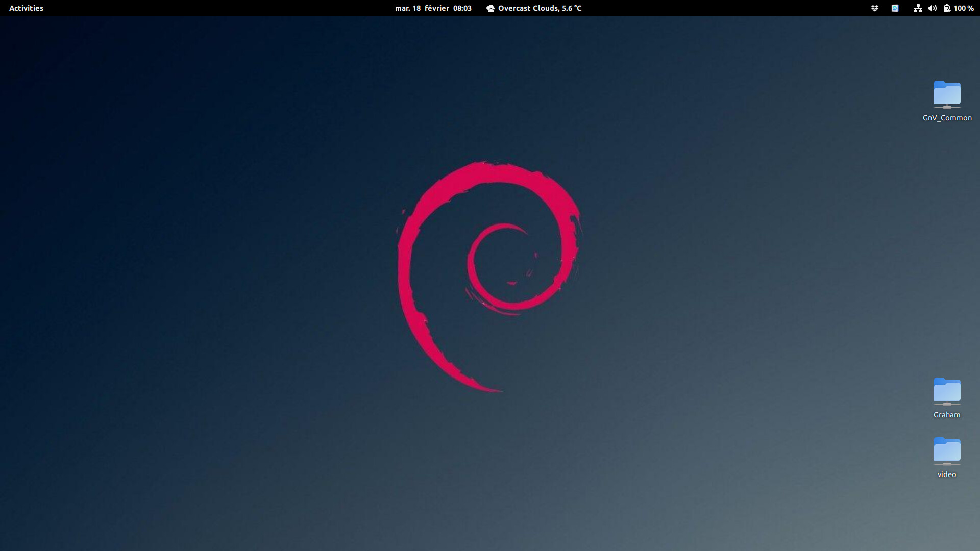Select the video network folder icon
Screen dimensions: 980x551
click(x=947, y=452)
